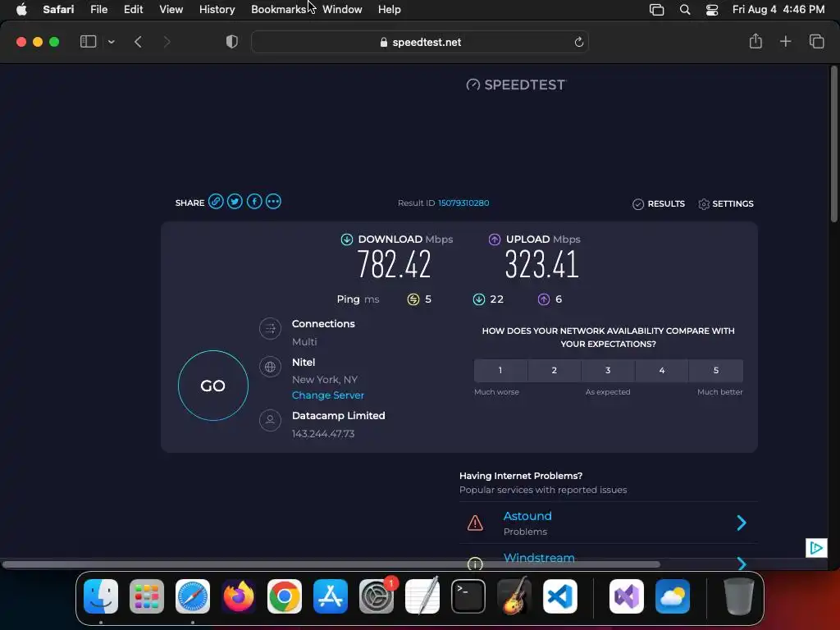Open the Window menu
Screen dimensions: 840x630
point(342,9)
